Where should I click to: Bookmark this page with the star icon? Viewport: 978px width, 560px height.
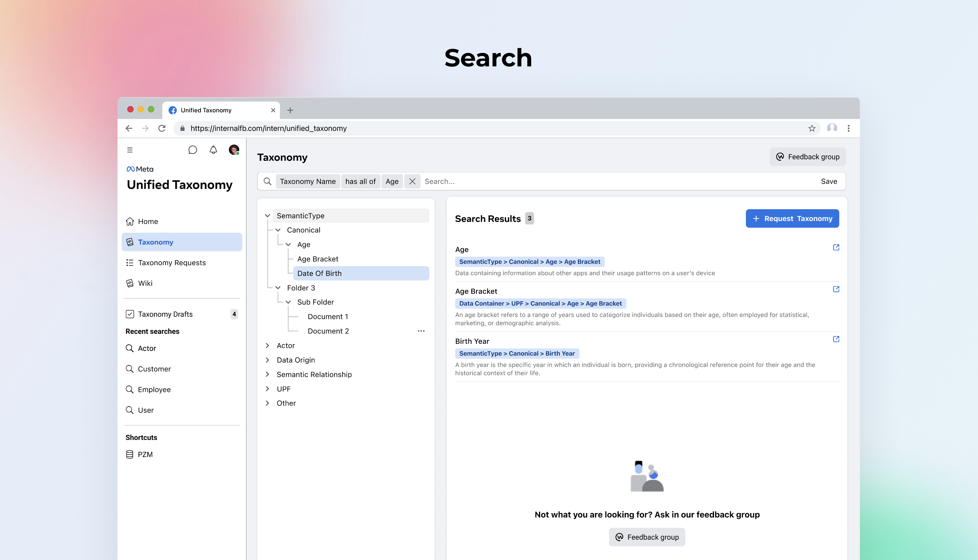(x=812, y=128)
